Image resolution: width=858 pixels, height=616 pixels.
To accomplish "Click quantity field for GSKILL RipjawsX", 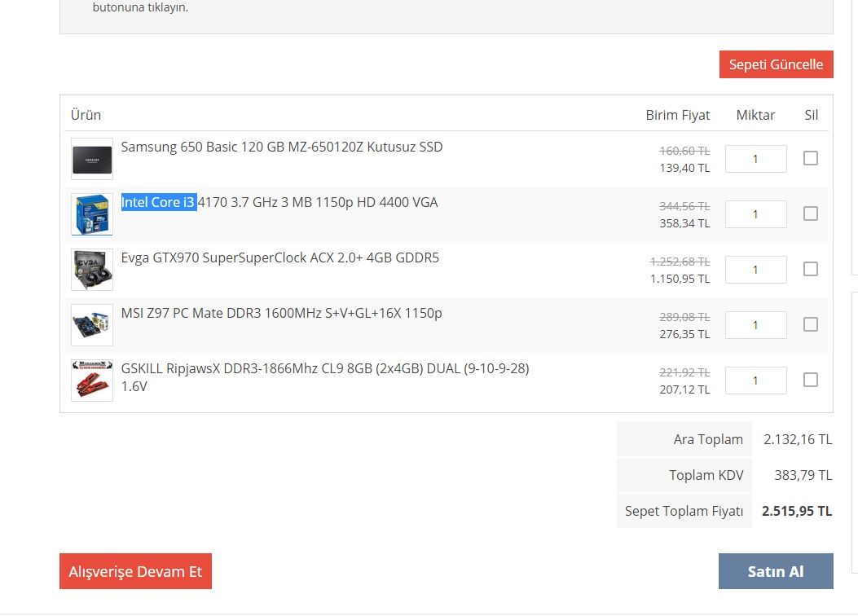I will click(x=755, y=381).
